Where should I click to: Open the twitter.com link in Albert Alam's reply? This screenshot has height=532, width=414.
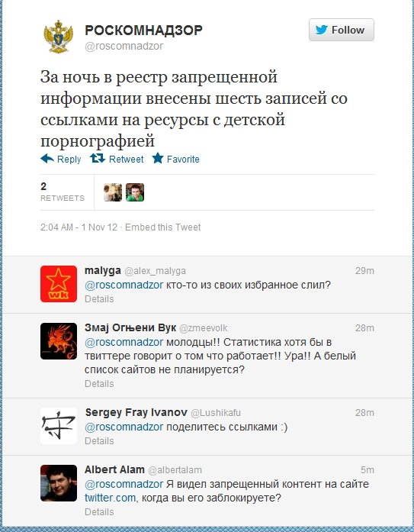click(x=110, y=498)
